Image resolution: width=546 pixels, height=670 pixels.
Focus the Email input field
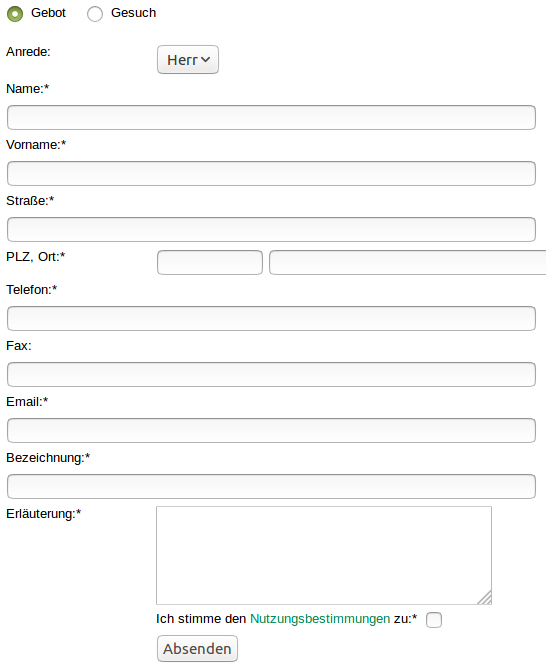tap(271, 430)
